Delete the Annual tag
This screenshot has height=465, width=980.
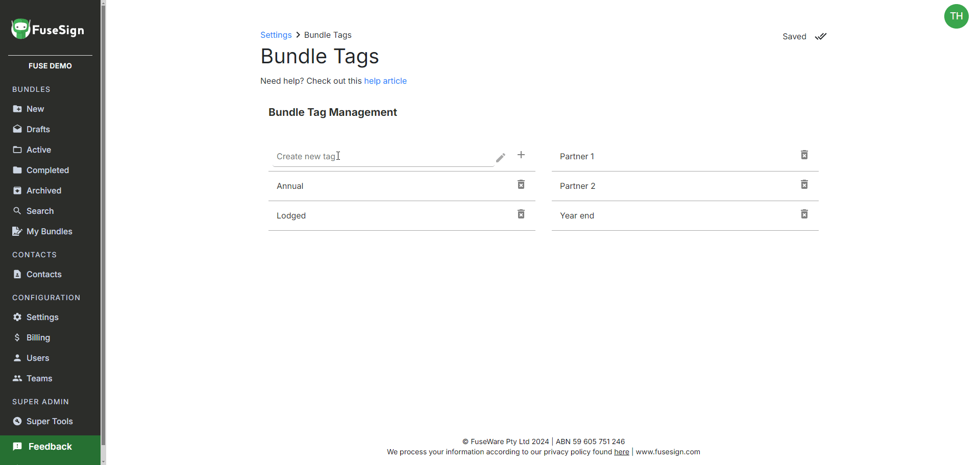click(x=521, y=185)
